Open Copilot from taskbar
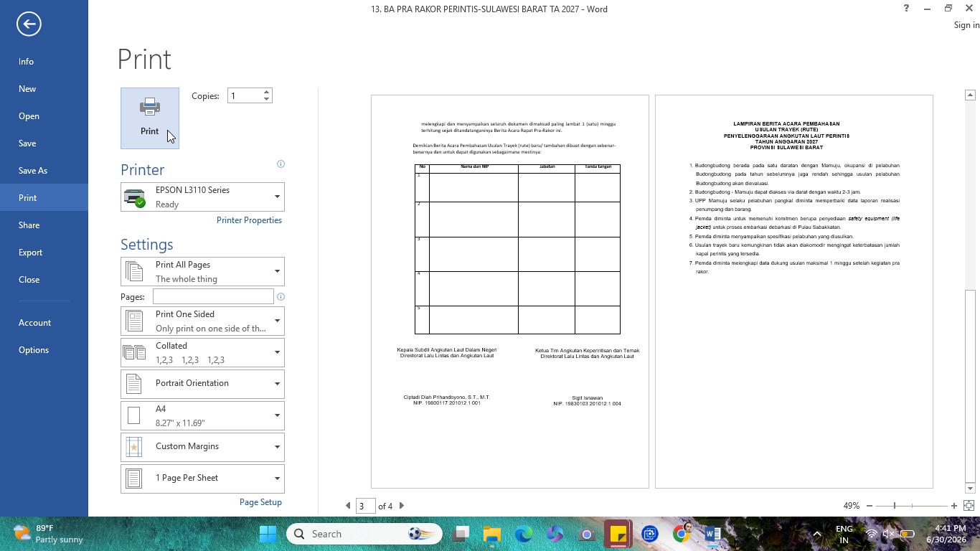Image resolution: width=980 pixels, height=551 pixels. point(555,534)
